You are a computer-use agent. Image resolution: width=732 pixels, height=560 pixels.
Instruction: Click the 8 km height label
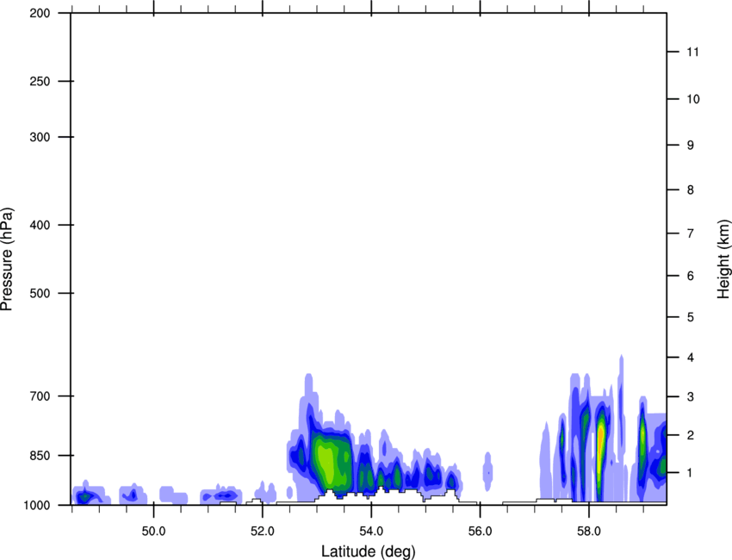coord(691,190)
